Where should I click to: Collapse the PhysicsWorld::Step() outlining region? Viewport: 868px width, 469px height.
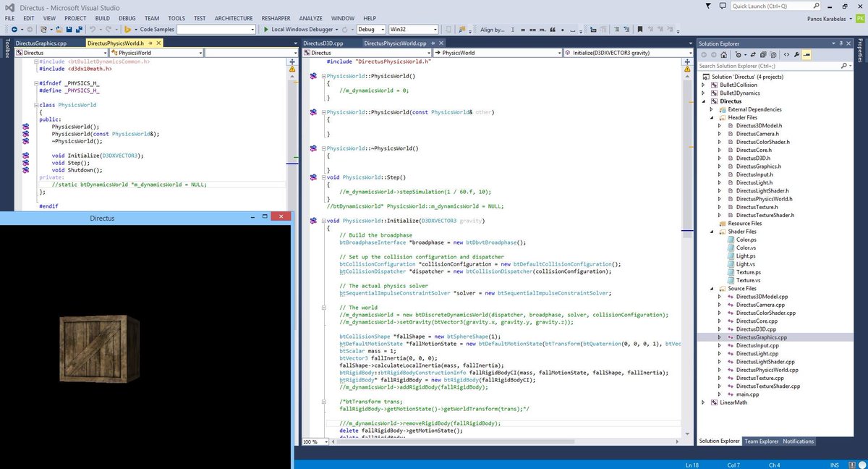tap(323, 177)
